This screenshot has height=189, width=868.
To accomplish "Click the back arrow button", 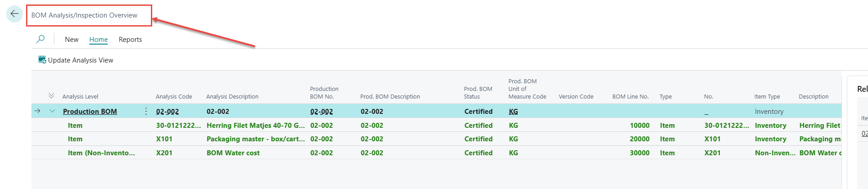I will [x=14, y=14].
